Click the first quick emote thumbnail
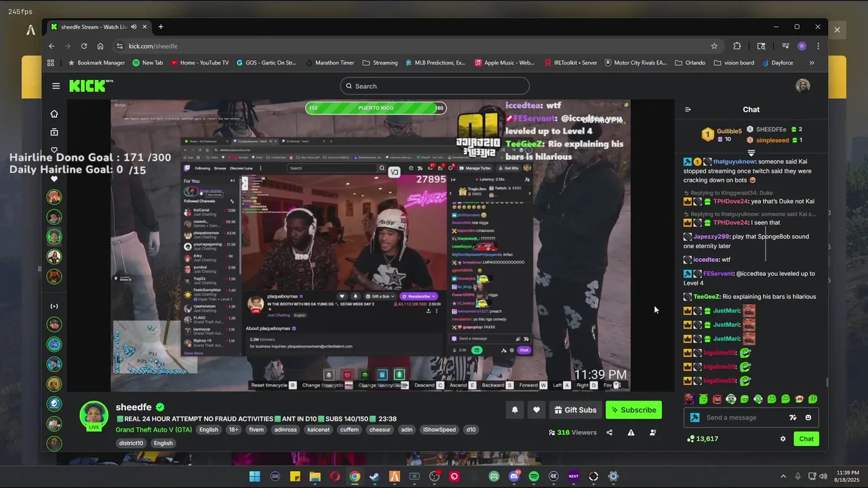 click(x=689, y=399)
